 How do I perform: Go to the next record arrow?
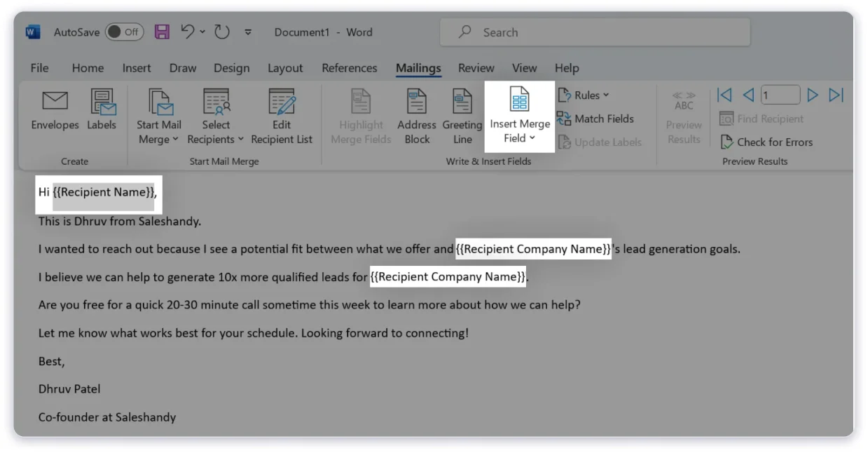[x=813, y=95]
